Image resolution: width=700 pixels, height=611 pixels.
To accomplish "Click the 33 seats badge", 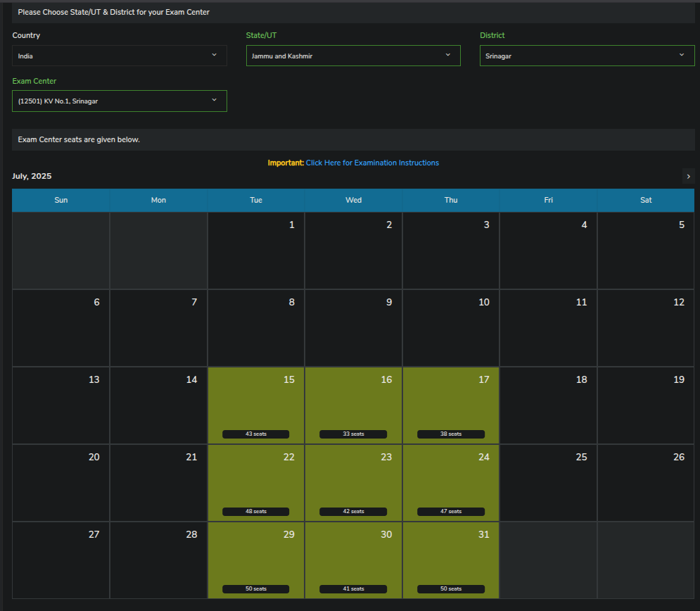I will coord(353,434).
